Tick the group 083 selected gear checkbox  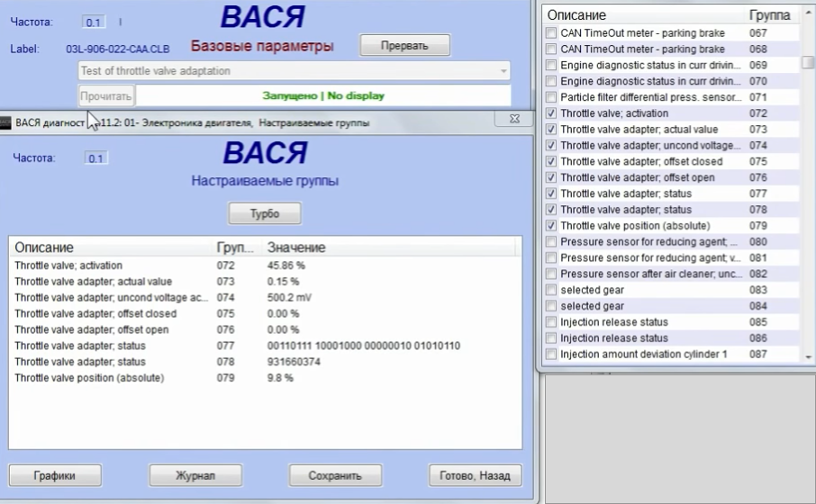[x=551, y=291]
